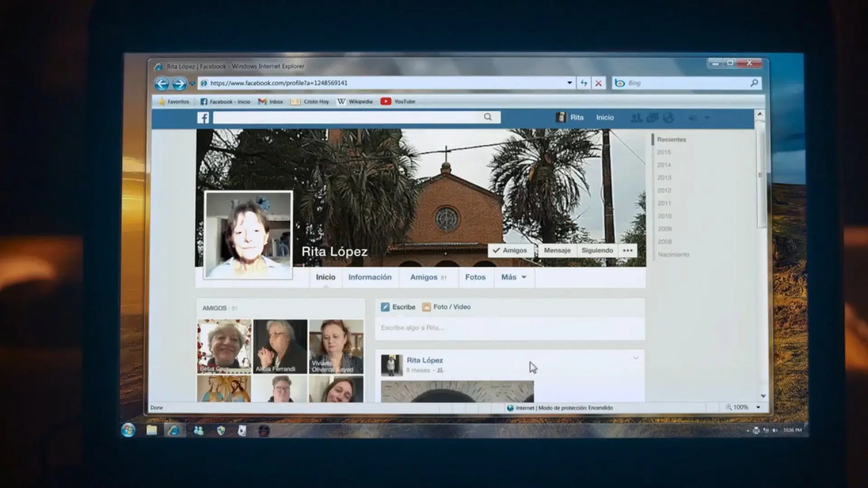Jump to 2012 in timeline sidebar
868x488 pixels.
click(x=664, y=191)
